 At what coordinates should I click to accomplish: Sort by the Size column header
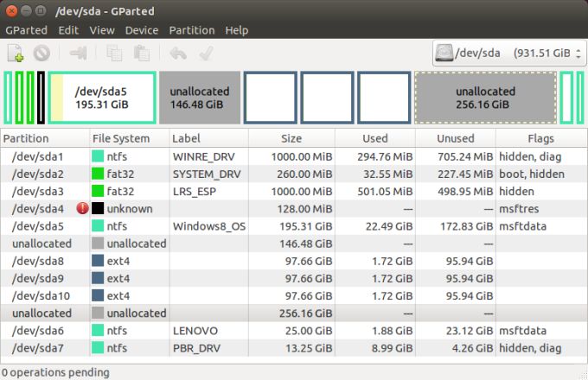point(291,138)
